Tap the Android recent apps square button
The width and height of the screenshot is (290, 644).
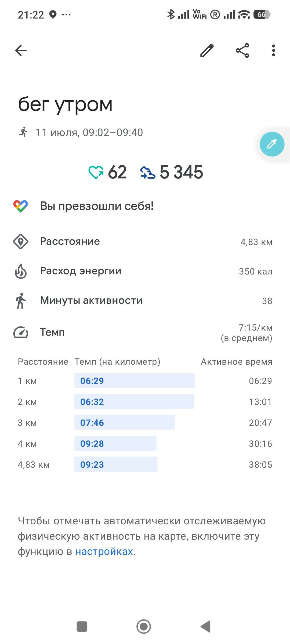pyautogui.click(x=82, y=627)
